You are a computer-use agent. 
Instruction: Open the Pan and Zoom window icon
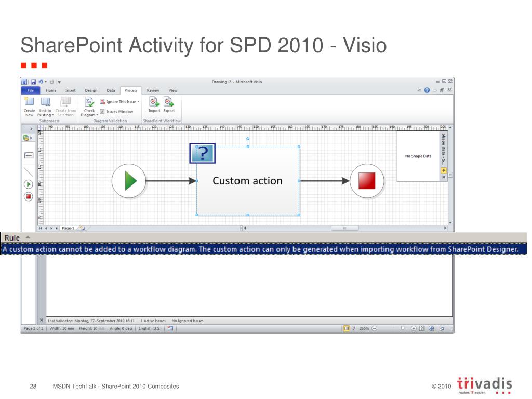(x=432, y=328)
